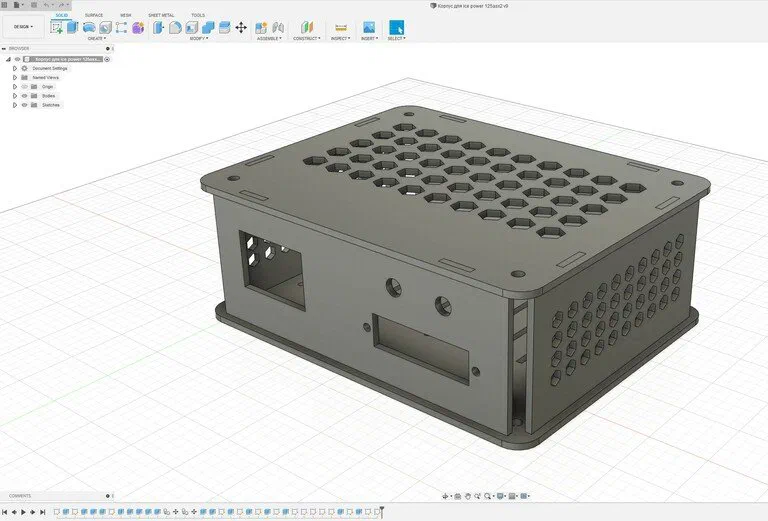Screen dimensions: 768x521
Task: Jump timeline to beginning
Action: 4,512
